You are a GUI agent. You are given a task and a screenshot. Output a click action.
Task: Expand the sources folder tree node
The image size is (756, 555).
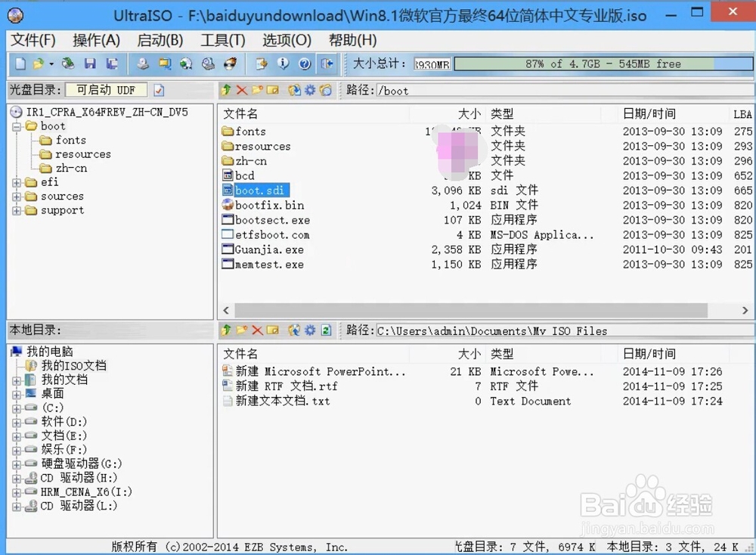(x=17, y=197)
